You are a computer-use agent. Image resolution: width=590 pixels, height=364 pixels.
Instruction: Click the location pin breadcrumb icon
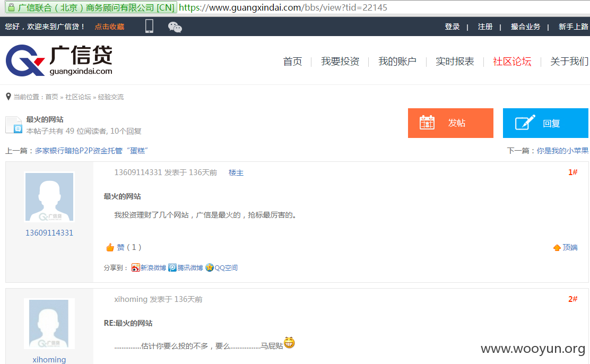pos(8,97)
